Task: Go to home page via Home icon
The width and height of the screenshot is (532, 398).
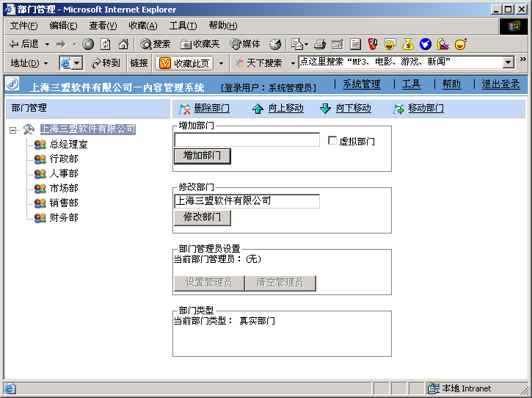Action: point(123,44)
